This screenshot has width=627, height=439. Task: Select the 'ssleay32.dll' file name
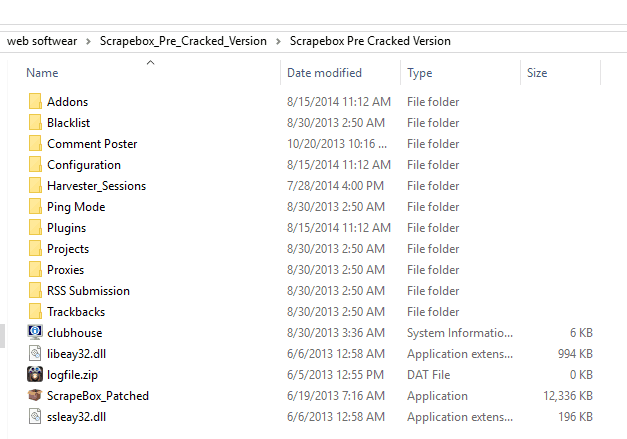coord(76,417)
